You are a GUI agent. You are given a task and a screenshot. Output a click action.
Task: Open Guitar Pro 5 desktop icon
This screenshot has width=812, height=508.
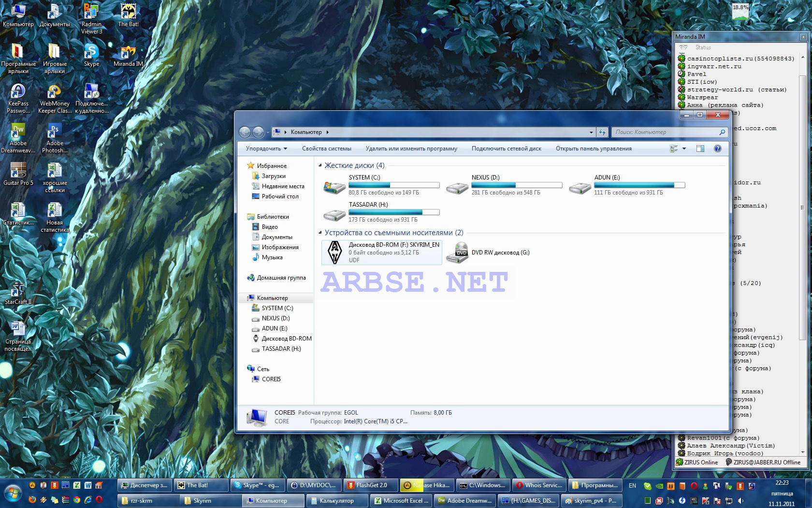coord(18,174)
